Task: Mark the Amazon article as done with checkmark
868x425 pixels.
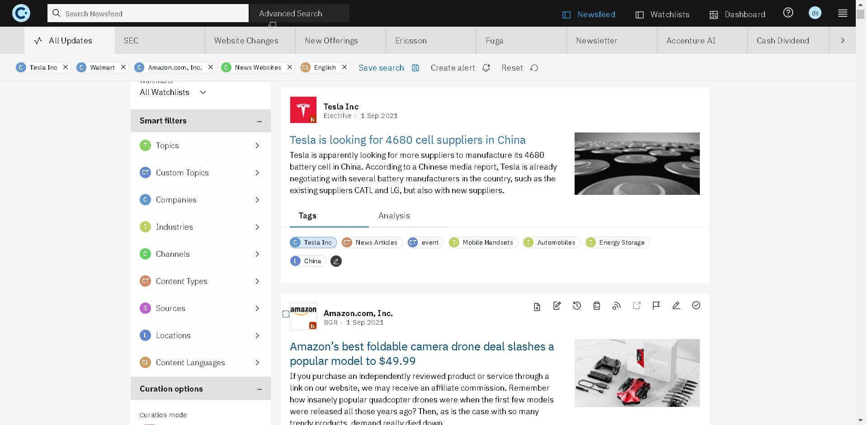Action: click(696, 306)
